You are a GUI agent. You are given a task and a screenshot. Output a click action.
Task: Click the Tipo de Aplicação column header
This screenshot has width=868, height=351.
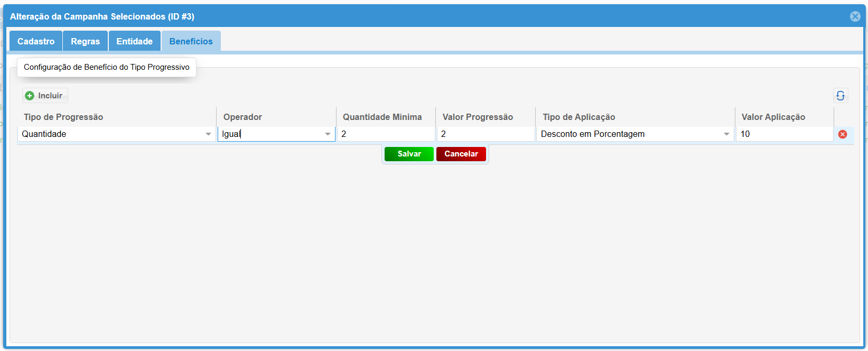tap(578, 117)
